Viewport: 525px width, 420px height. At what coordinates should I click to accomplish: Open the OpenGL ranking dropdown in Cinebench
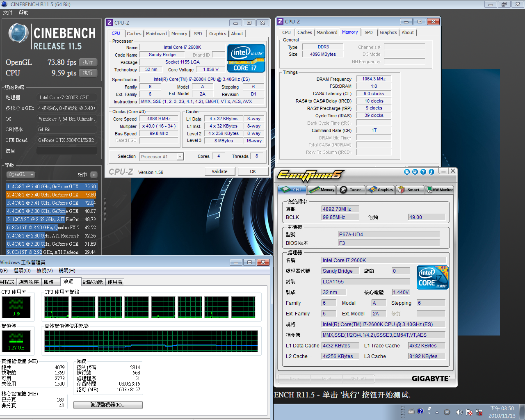pos(21,174)
